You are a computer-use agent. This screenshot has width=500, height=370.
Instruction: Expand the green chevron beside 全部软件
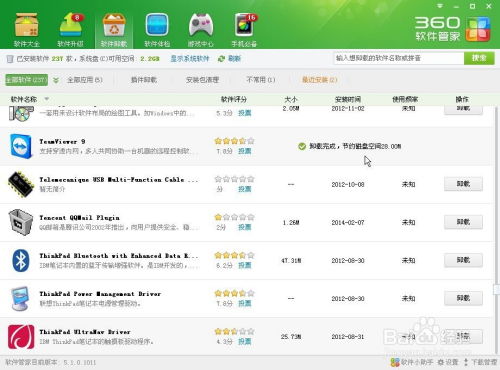point(56,80)
